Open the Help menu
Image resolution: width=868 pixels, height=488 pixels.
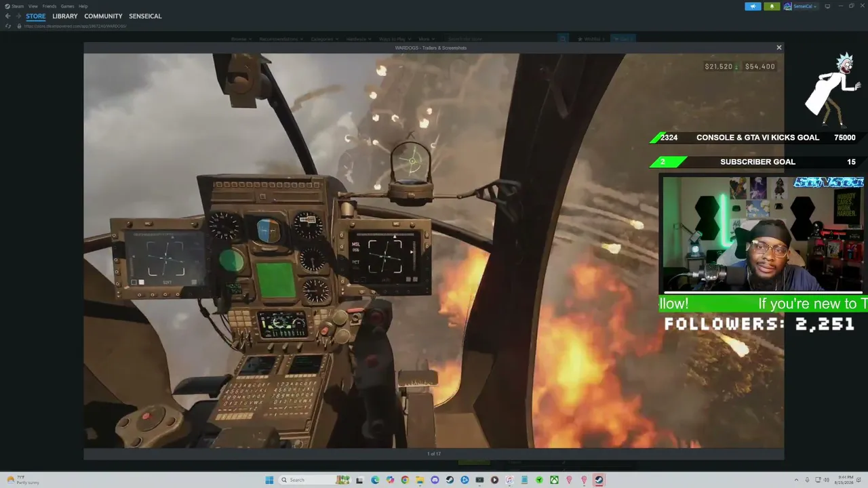point(83,6)
